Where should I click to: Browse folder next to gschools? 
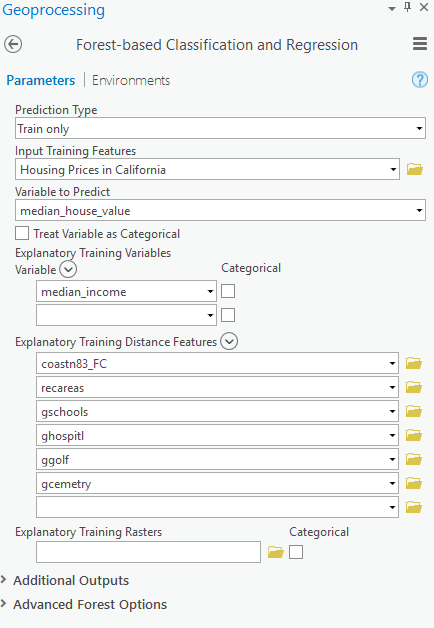pyautogui.click(x=414, y=411)
